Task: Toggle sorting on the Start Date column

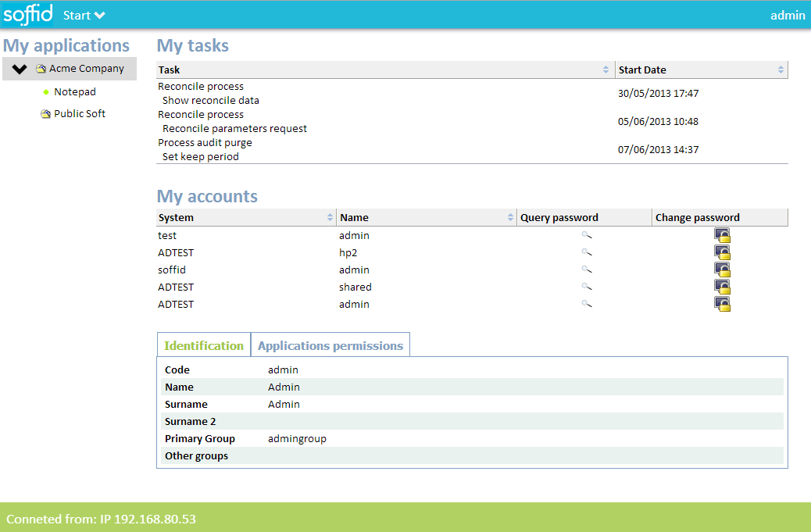Action: coord(781,70)
